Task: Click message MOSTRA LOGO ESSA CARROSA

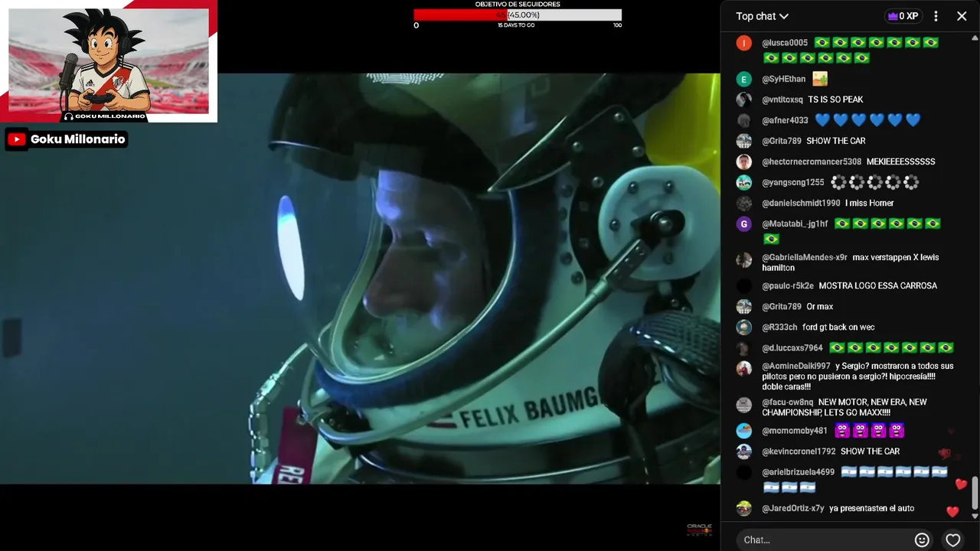Action: click(877, 285)
